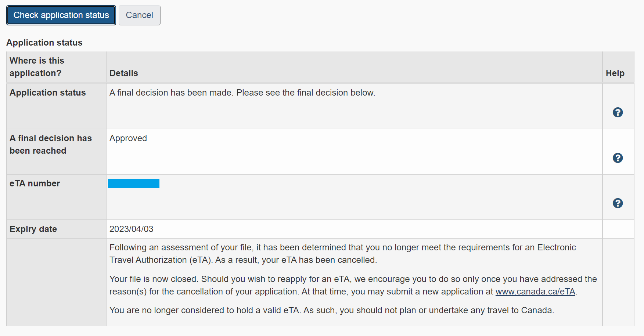Click help icon beside the Approved decision

[618, 158]
